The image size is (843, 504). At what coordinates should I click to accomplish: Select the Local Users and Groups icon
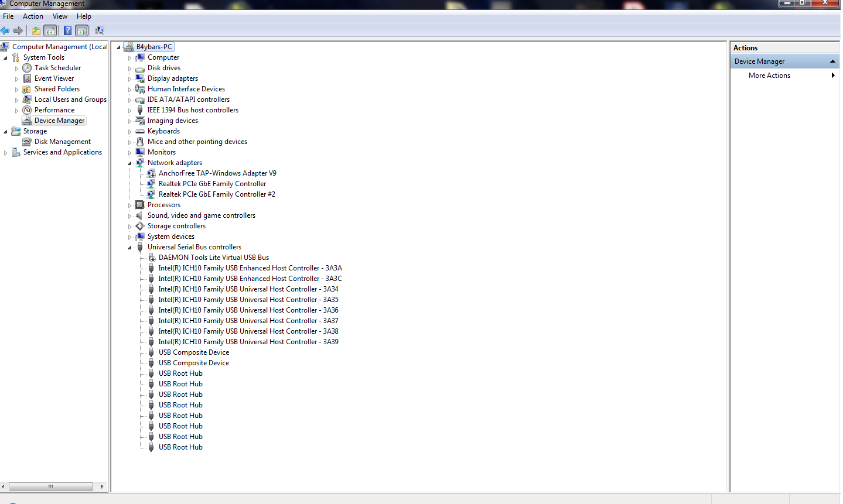tap(27, 100)
